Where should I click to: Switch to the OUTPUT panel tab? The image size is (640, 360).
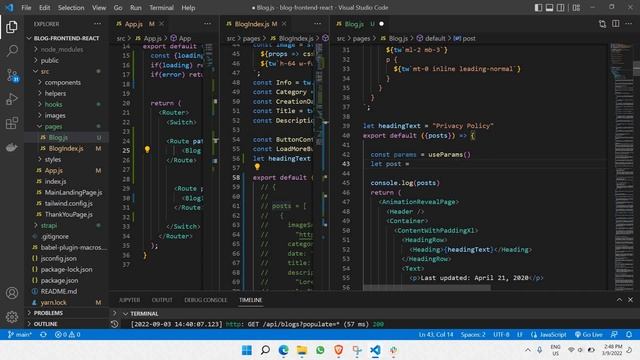point(162,300)
